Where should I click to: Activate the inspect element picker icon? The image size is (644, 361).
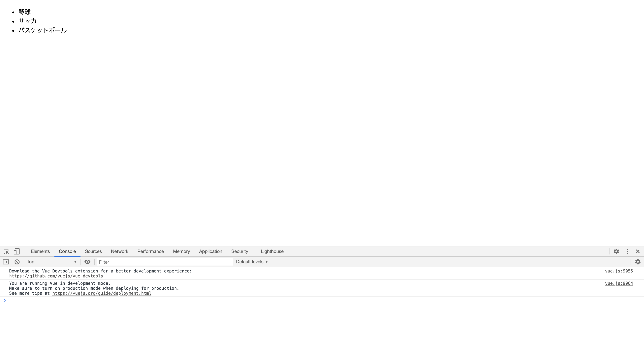[x=7, y=252]
